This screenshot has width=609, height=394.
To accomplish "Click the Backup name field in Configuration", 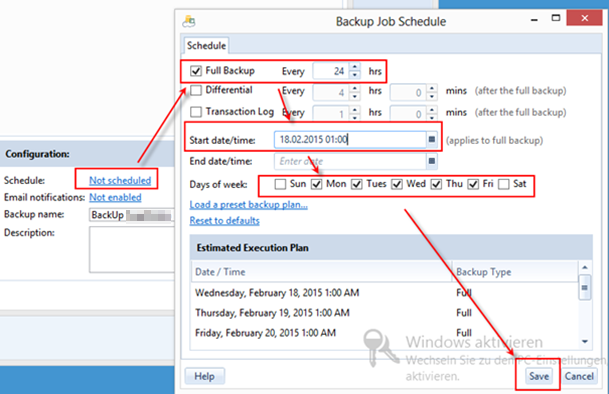I will click(x=131, y=215).
